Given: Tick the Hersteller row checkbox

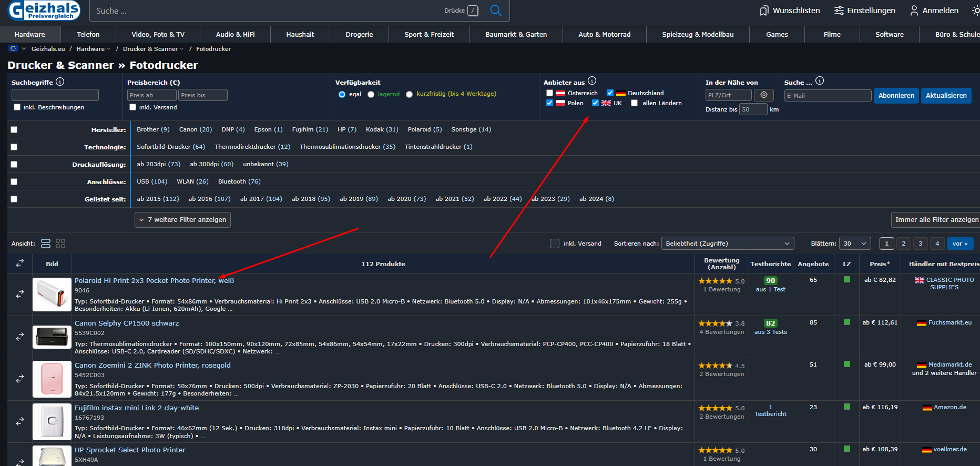Looking at the screenshot, I should [x=14, y=130].
